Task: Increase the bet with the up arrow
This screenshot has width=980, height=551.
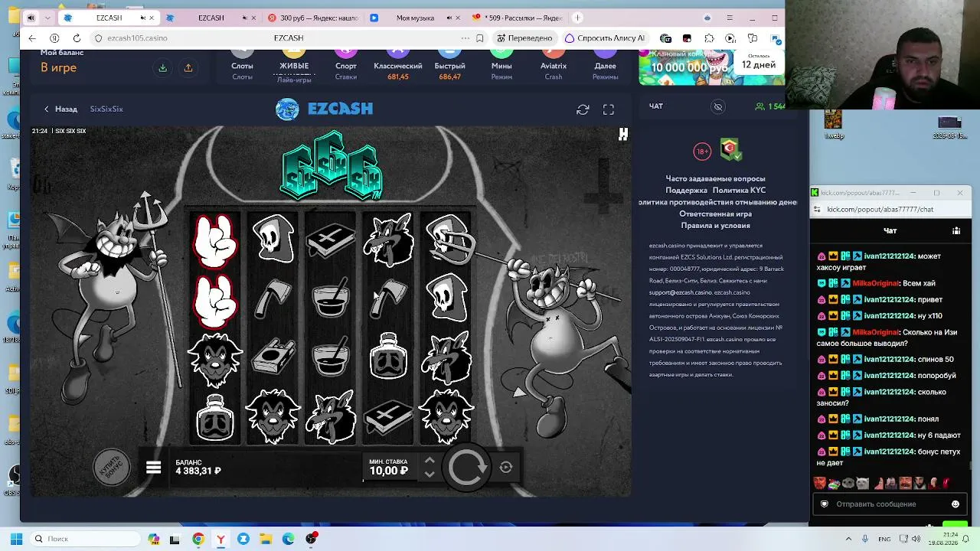Action: click(x=430, y=461)
